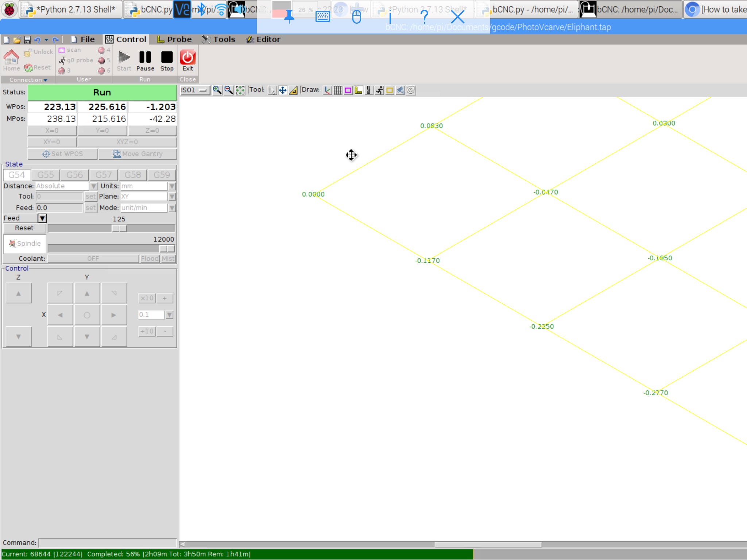Open the Units dropdown arrow
Screen dimensions: 747x560
coord(172,186)
